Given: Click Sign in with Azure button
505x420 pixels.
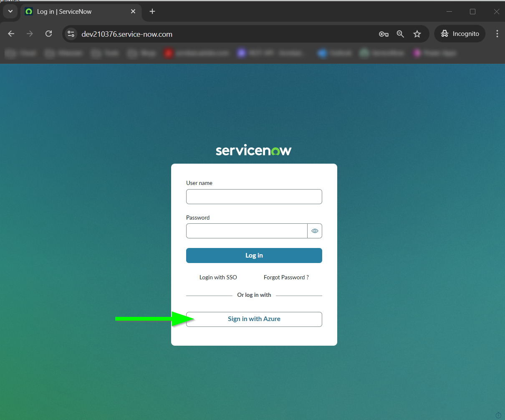Looking at the screenshot, I should [x=254, y=319].
